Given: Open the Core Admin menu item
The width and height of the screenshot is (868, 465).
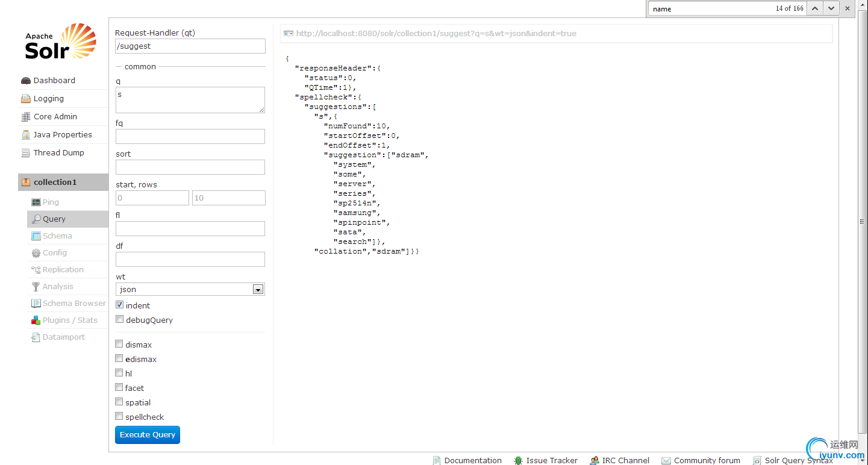Looking at the screenshot, I should tap(63, 117).
